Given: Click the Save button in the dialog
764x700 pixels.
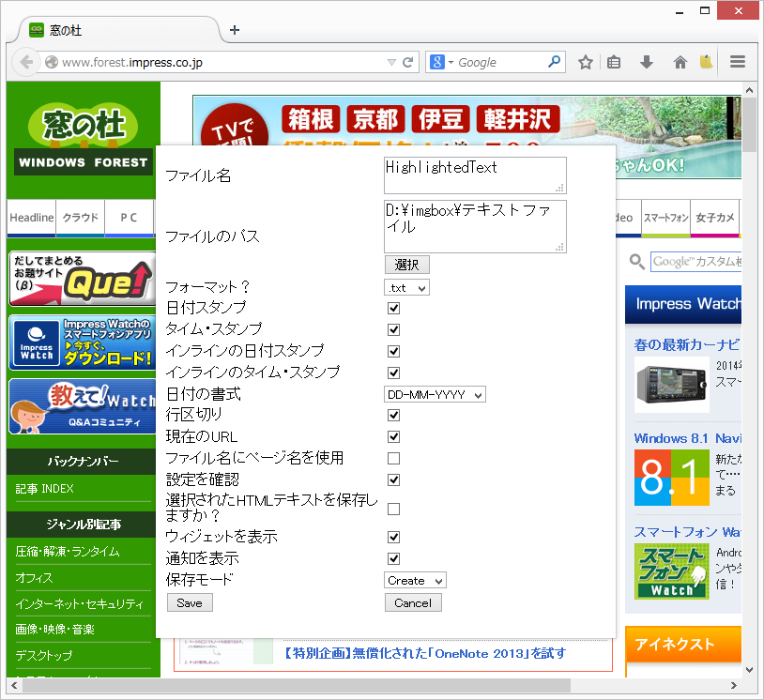Looking at the screenshot, I should (190, 602).
